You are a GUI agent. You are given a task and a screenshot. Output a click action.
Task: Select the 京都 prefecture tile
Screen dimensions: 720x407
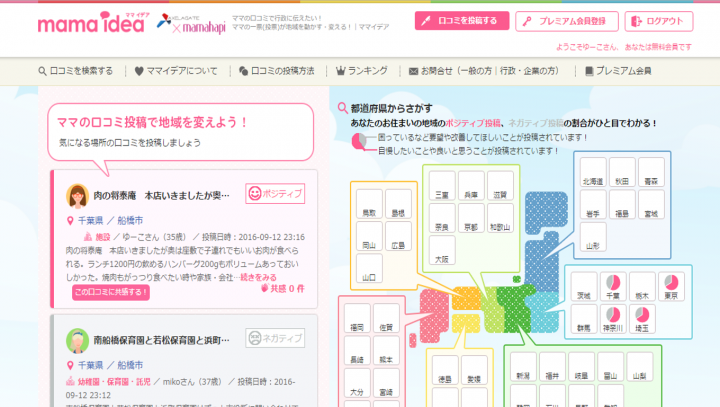coord(471,218)
